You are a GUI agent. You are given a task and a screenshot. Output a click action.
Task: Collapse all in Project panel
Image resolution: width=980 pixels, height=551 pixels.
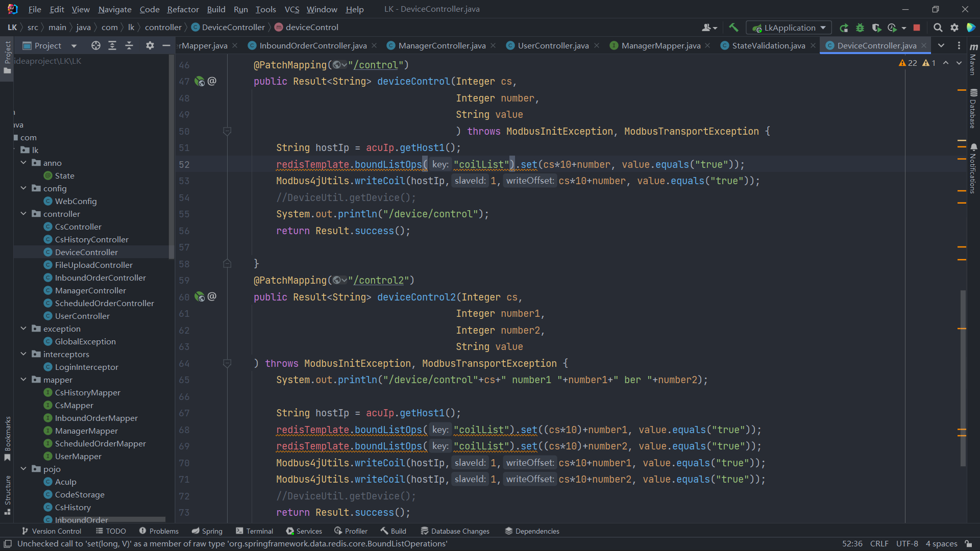pos(129,45)
